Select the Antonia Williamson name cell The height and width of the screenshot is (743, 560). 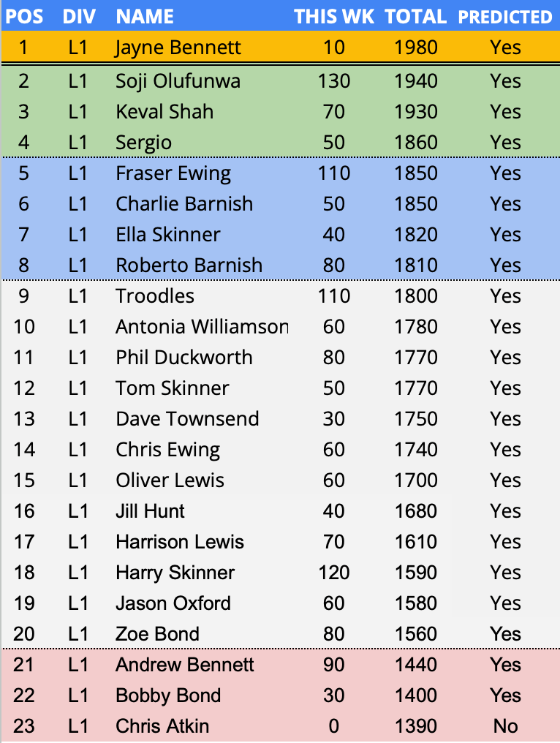point(202,327)
